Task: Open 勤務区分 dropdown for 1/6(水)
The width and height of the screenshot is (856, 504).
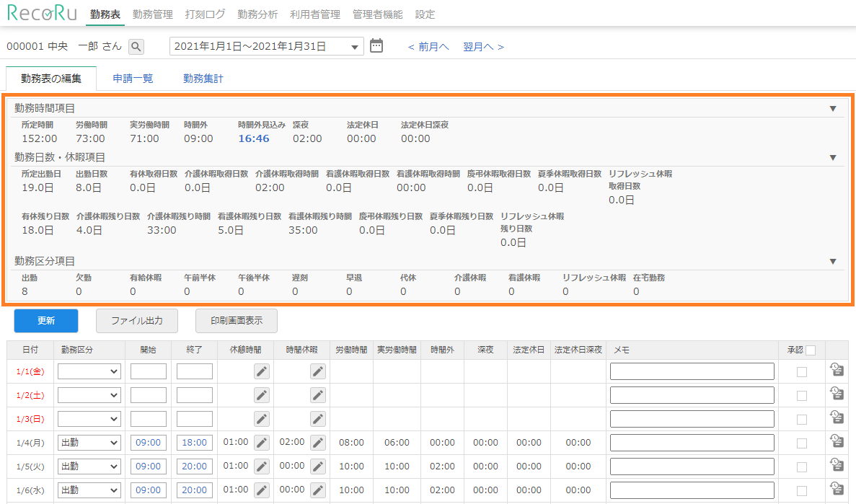Action: point(89,490)
